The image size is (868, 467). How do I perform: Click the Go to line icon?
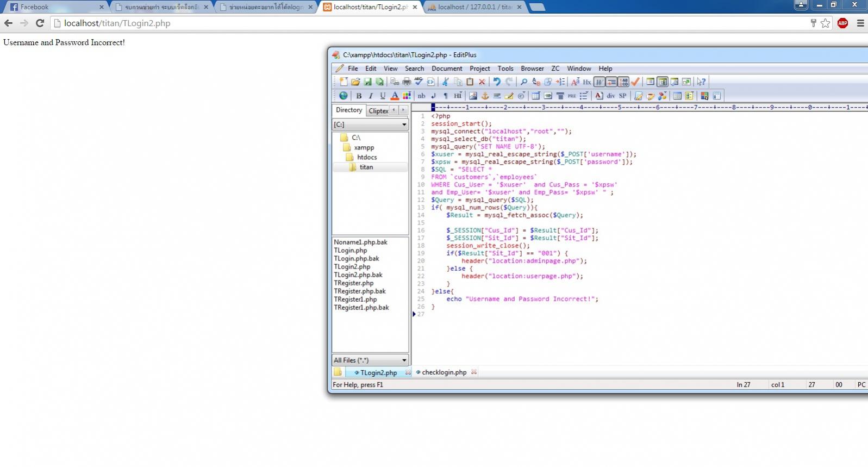coord(560,82)
